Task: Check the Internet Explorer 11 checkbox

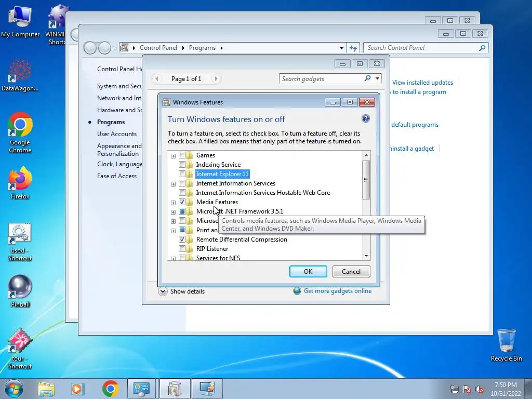Action: point(182,174)
